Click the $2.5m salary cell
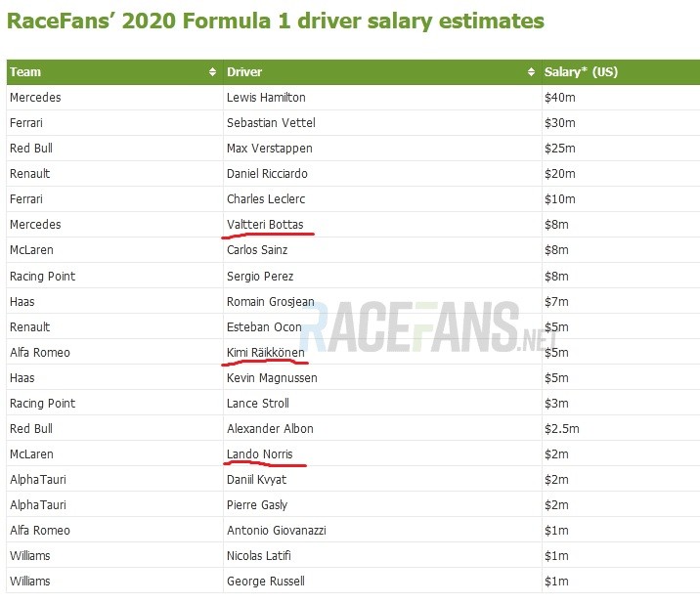Screen dimensions: 700x604 [x=563, y=428]
